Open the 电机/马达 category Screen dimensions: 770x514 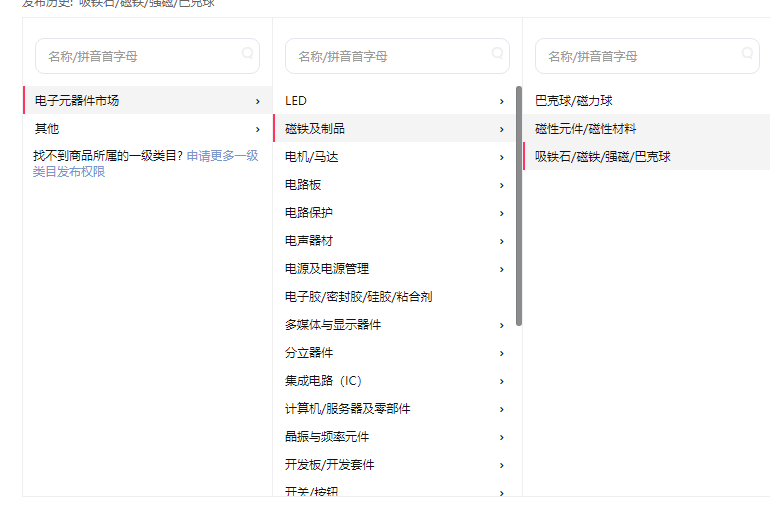pos(312,157)
